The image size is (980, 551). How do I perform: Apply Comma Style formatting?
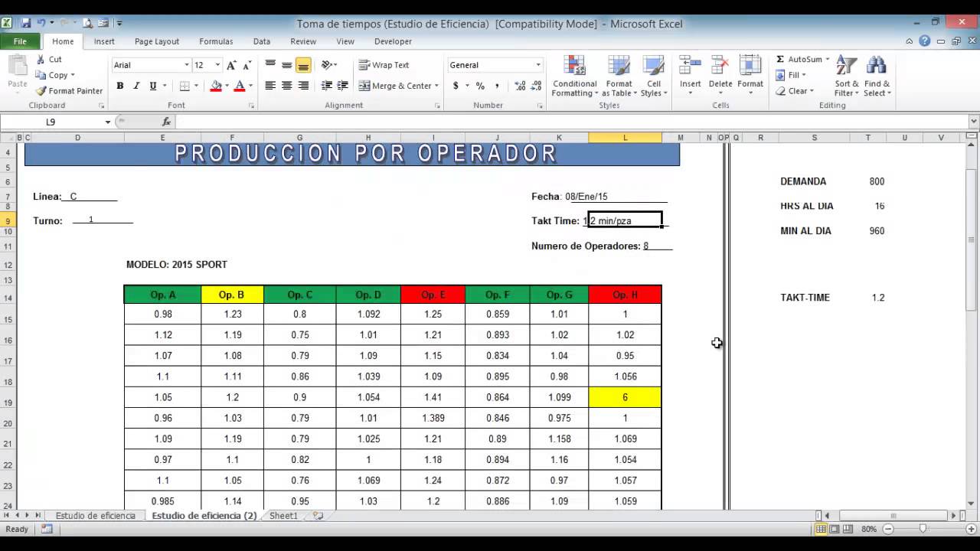pos(497,86)
